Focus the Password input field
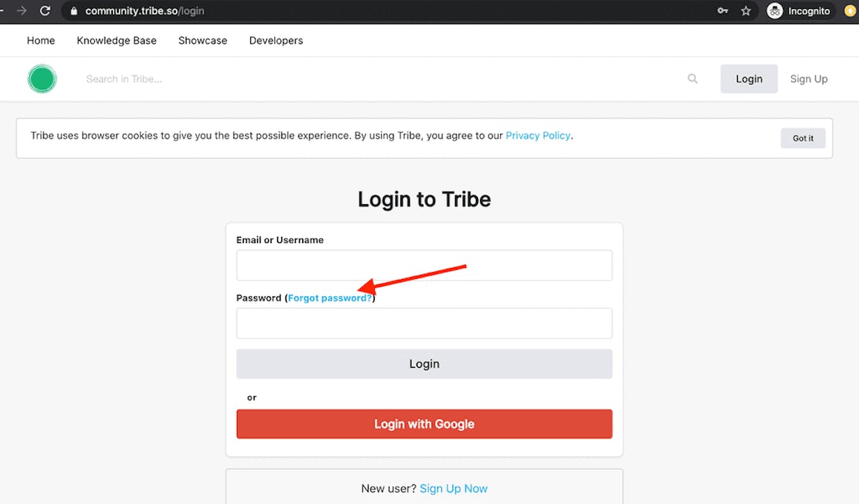This screenshot has height=504, width=859. pyautogui.click(x=424, y=323)
